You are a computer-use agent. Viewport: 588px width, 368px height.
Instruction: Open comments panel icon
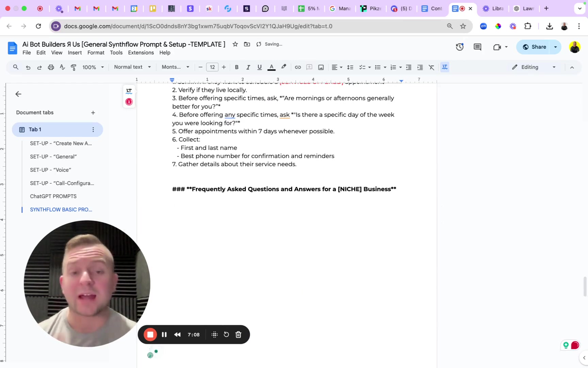(477, 47)
